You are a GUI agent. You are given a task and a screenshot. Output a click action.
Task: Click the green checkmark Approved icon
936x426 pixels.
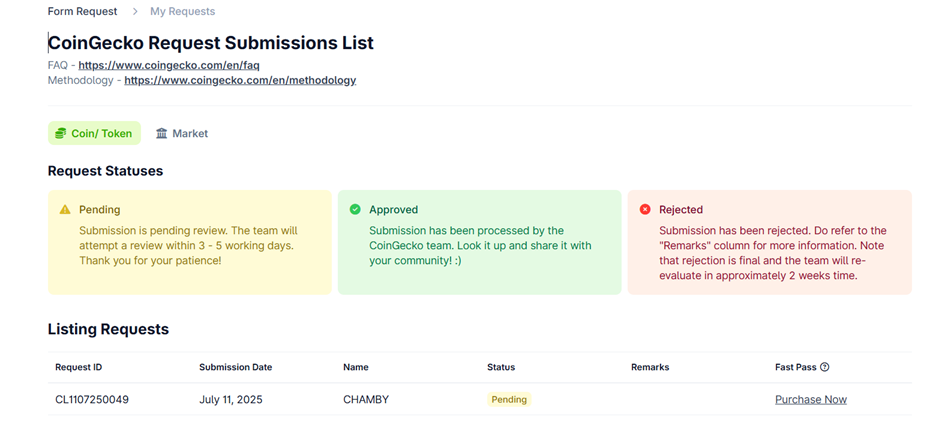point(355,209)
